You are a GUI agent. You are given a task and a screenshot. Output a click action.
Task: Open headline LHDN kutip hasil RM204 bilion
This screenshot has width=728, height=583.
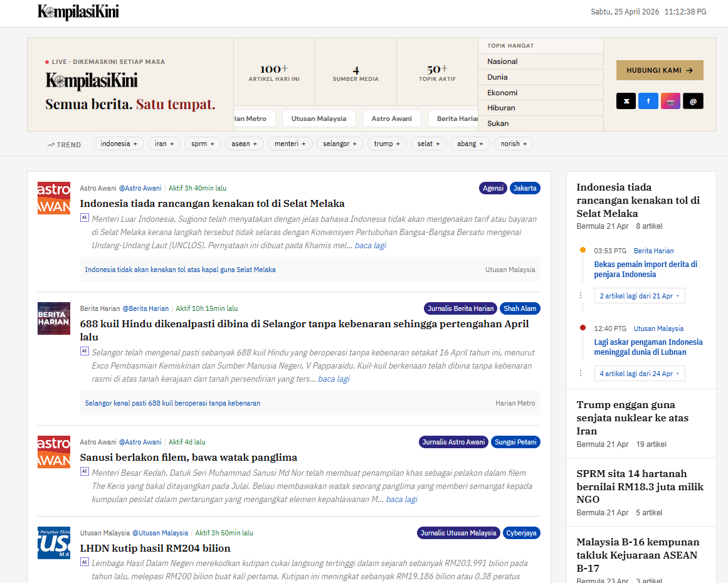(x=155, y=548)
